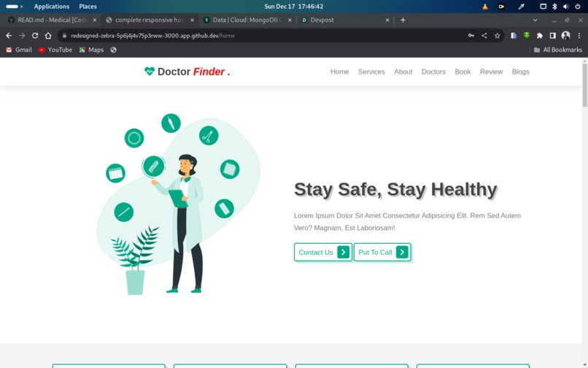Open the Places menu
Image resolution: width=588 pixels, height=368 pixels.
click(88, 7)
